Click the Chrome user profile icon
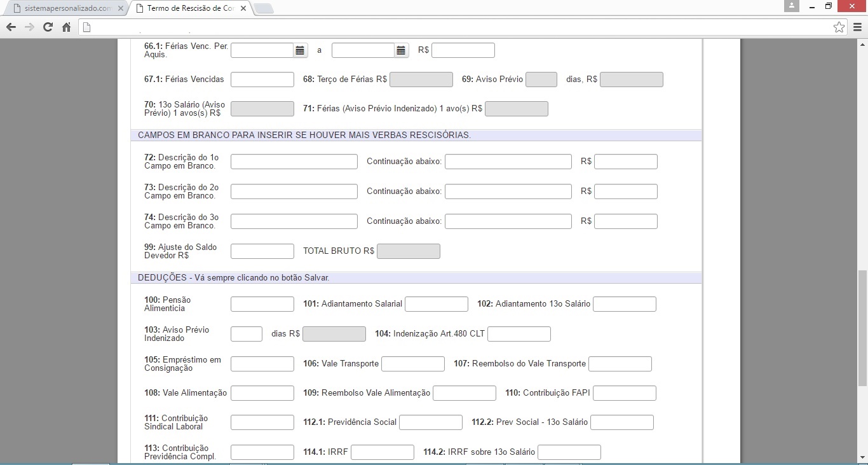 click(791, 6)
